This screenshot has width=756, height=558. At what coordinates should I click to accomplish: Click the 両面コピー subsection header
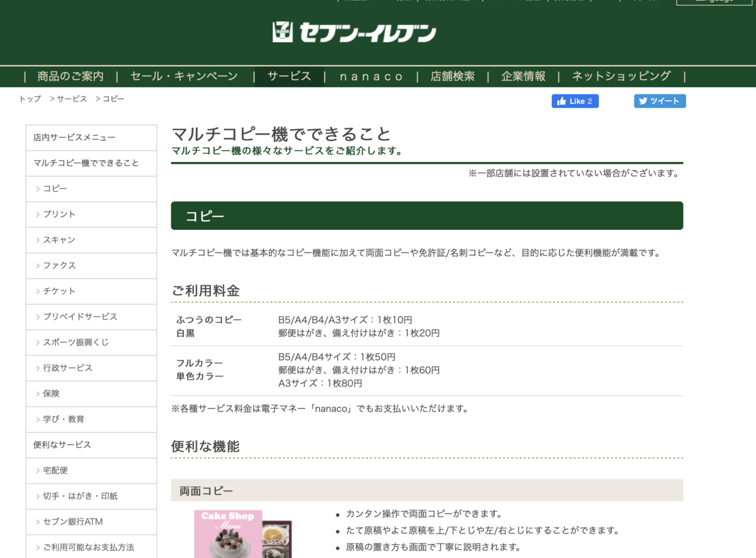point(427,491)
